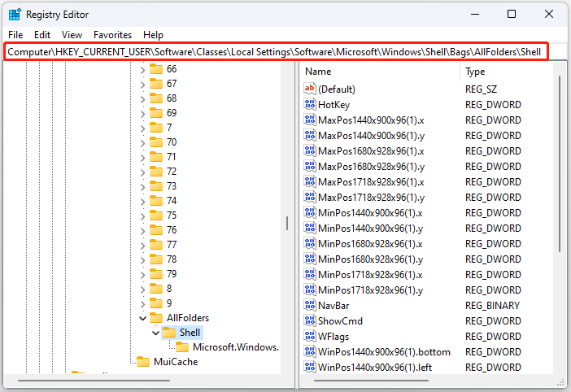The image size is (571, 392).
Task: Click REG_SZ type of (Default)
Action: tap(481, 89)
